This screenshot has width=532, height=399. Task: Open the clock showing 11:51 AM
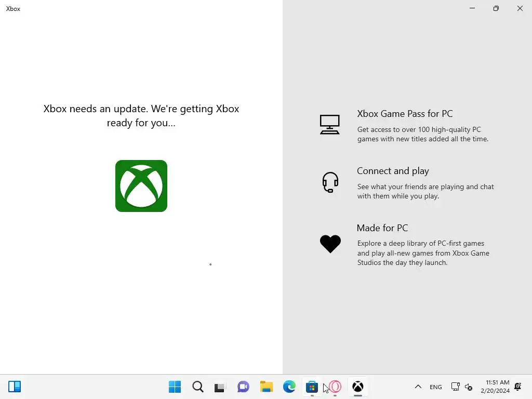495,387
